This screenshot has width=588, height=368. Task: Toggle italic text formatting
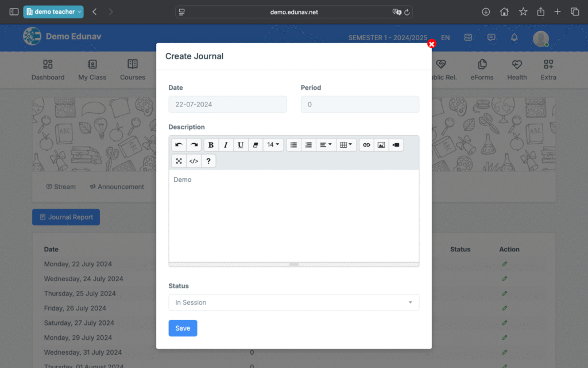pyautogui.click(x=226, y=145)
